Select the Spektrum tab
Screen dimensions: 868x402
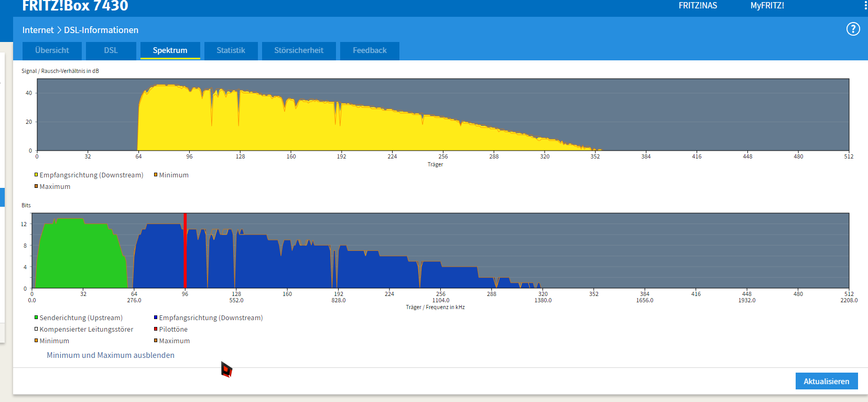click(x=170, y=50)
